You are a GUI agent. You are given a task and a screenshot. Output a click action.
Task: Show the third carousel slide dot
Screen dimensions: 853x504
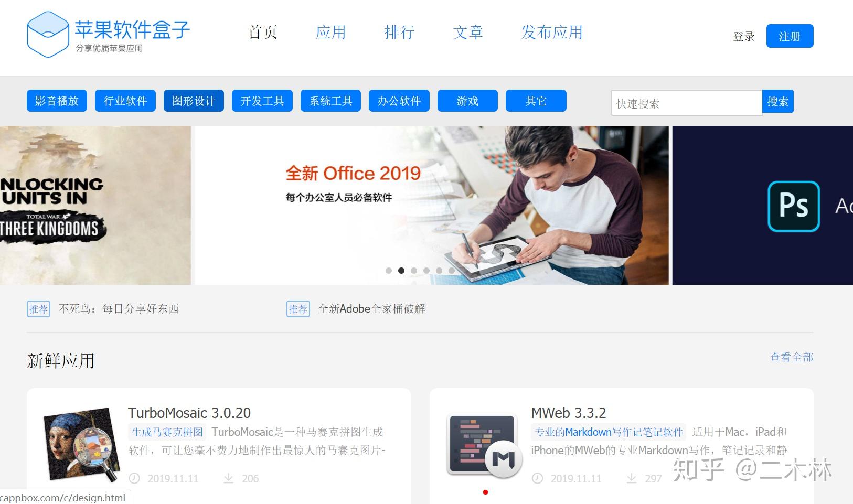[414, 271]
